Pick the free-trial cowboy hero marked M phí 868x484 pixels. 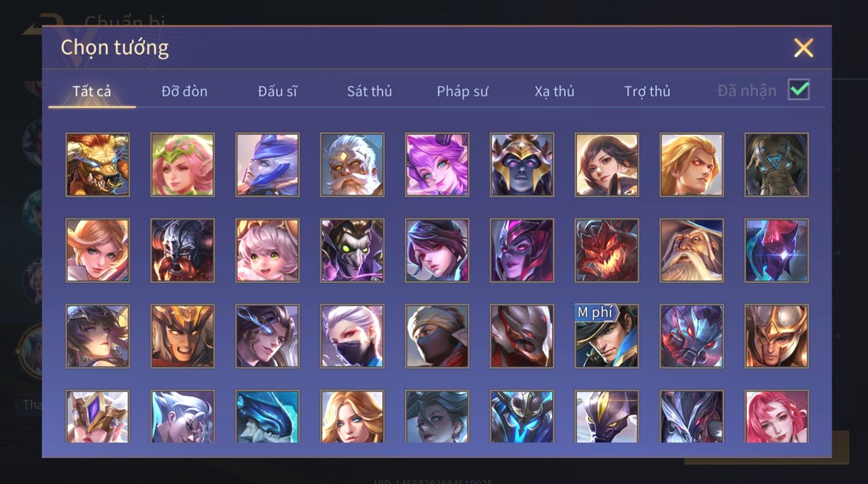(x=607, y=336)
